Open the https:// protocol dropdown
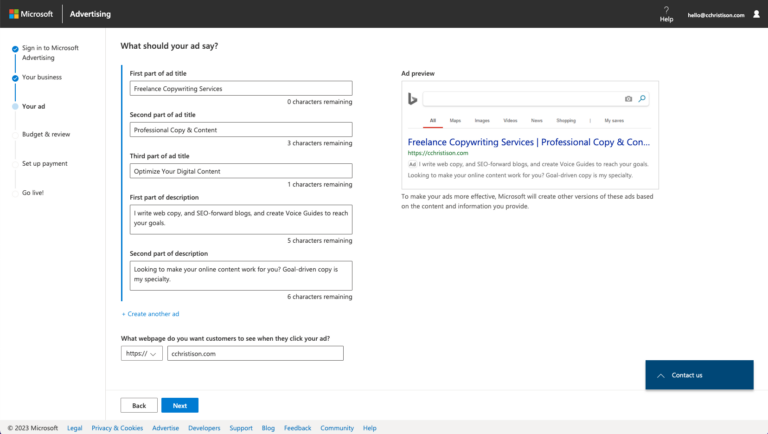Image resolution: width=768 pixels, height=434 pixels. click(142, 354)
